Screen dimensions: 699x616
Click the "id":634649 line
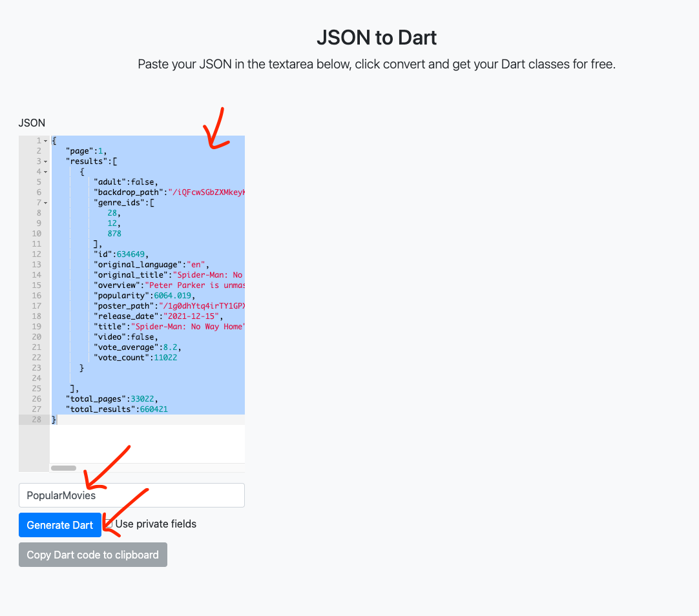pos(121,254)
